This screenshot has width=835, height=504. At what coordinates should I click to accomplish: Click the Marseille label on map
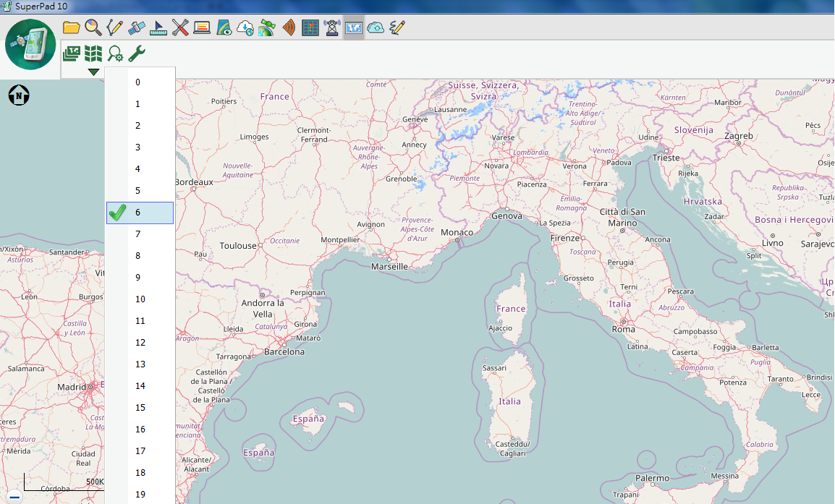click(x=389, y=267)
